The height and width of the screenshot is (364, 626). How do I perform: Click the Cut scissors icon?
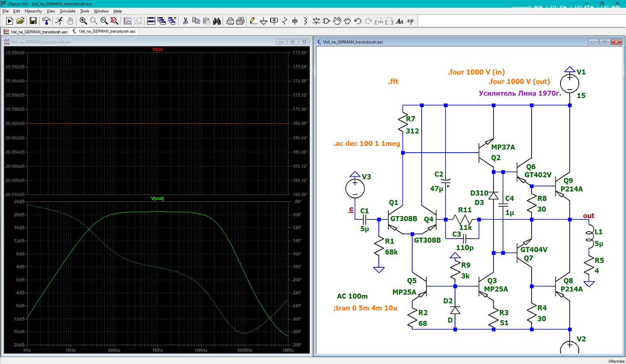click(185, 21)
